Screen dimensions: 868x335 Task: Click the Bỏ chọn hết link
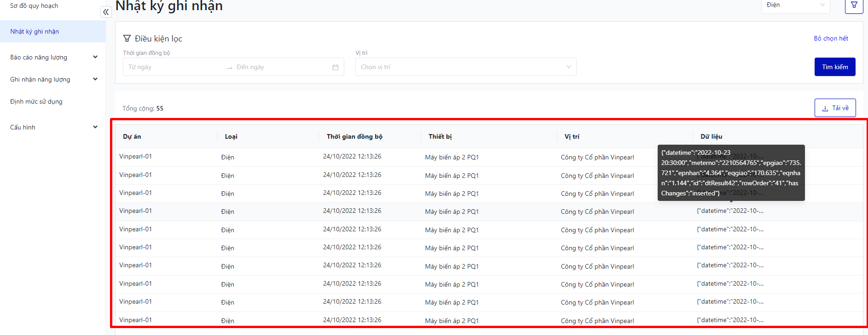coord(831,38)
